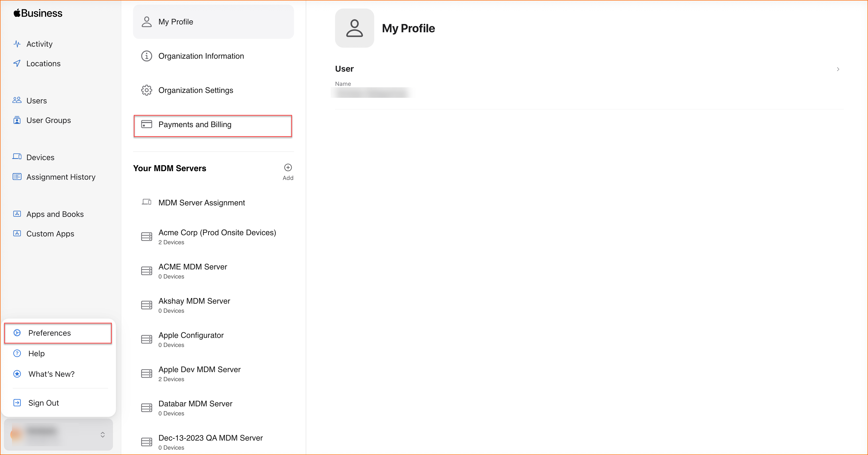
Task: Click the My Profile person icon in list
Action: pyautogui.click(x=147, y=22)
